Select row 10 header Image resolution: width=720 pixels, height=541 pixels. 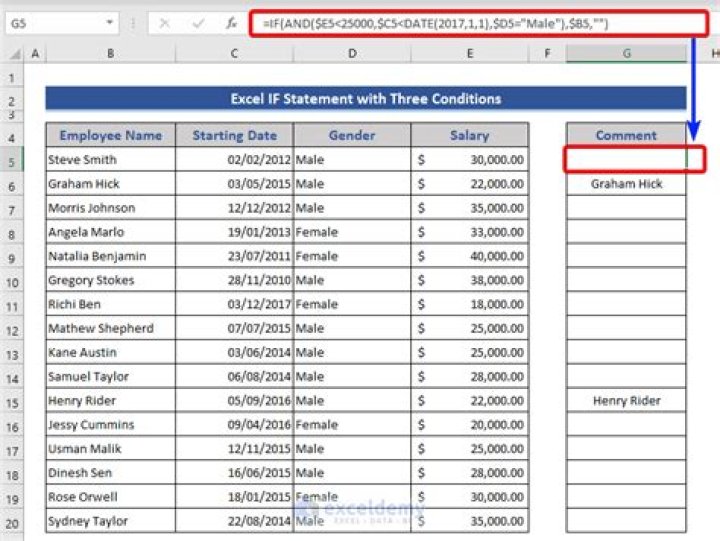click(x=11, y=282)
